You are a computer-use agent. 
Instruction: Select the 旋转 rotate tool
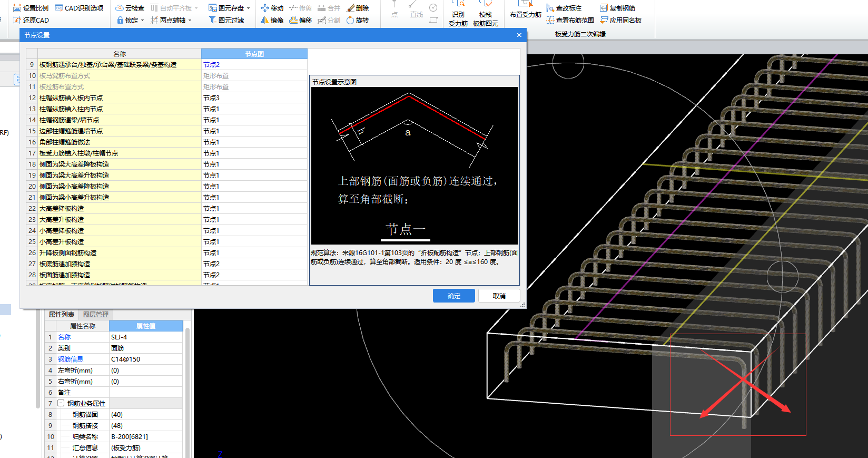click(358, 20)
